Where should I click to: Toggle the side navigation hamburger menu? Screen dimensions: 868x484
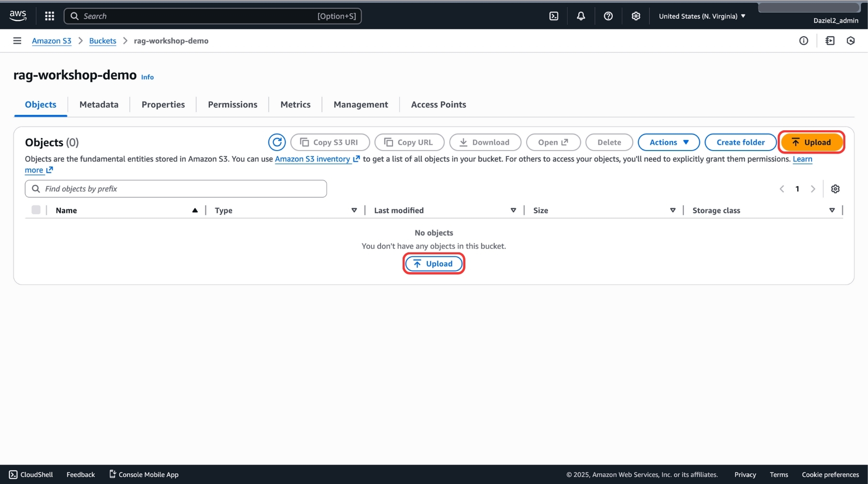click(x=17, y=41)
